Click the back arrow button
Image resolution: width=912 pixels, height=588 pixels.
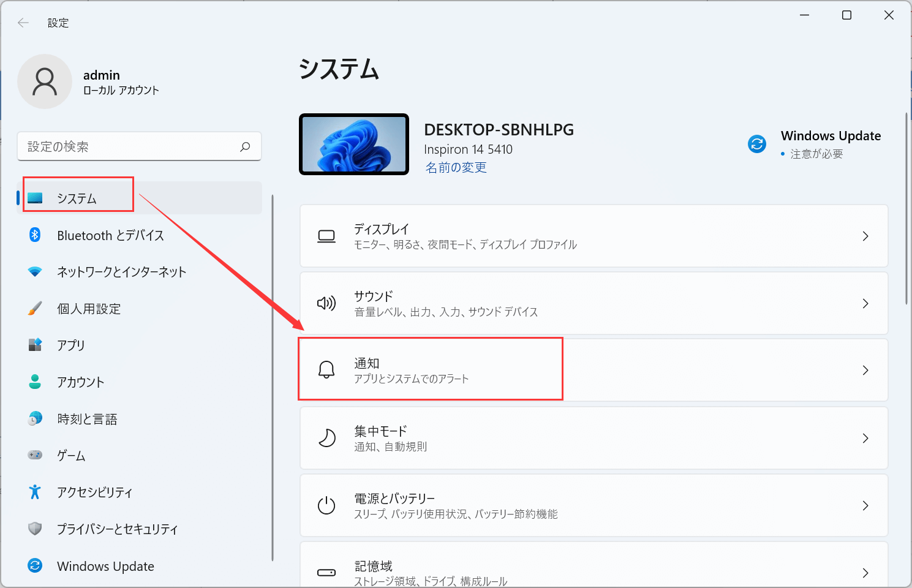23,23
